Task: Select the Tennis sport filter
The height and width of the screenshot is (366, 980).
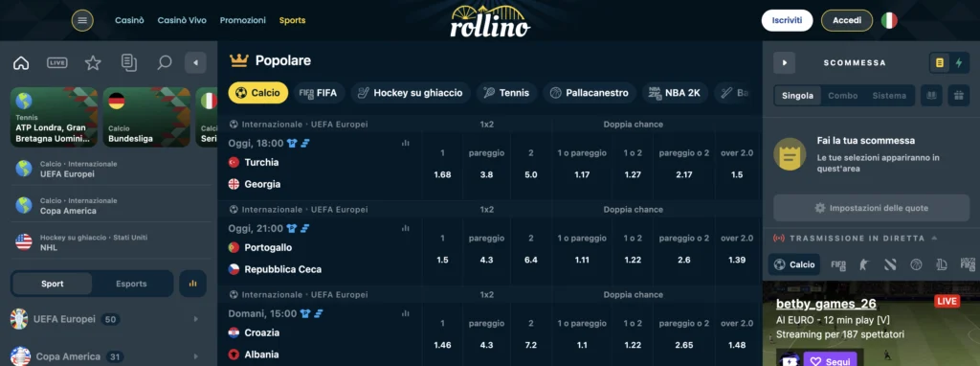Action: [x=507, y=93]
